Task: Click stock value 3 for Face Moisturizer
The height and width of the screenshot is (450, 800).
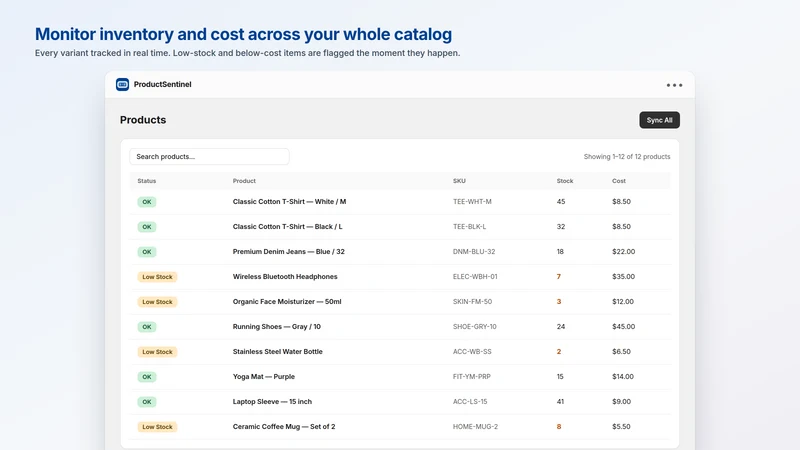Action: [559, 302]
